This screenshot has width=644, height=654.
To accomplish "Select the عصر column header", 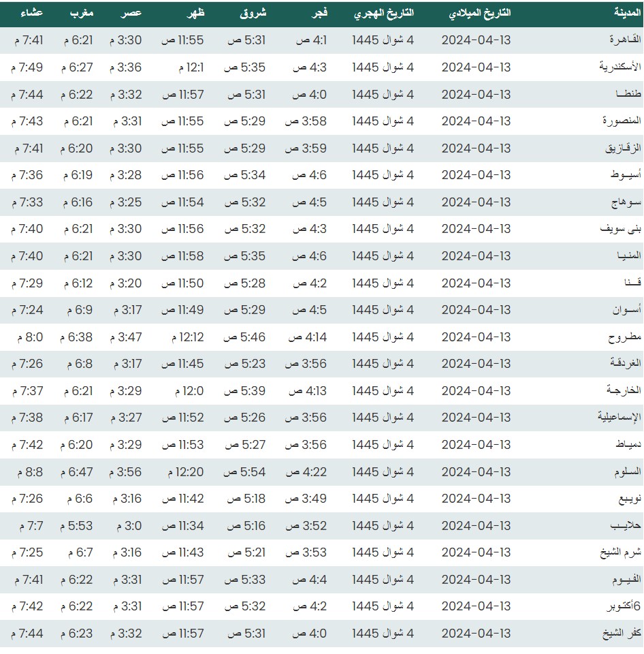I will tap(131, 14).
